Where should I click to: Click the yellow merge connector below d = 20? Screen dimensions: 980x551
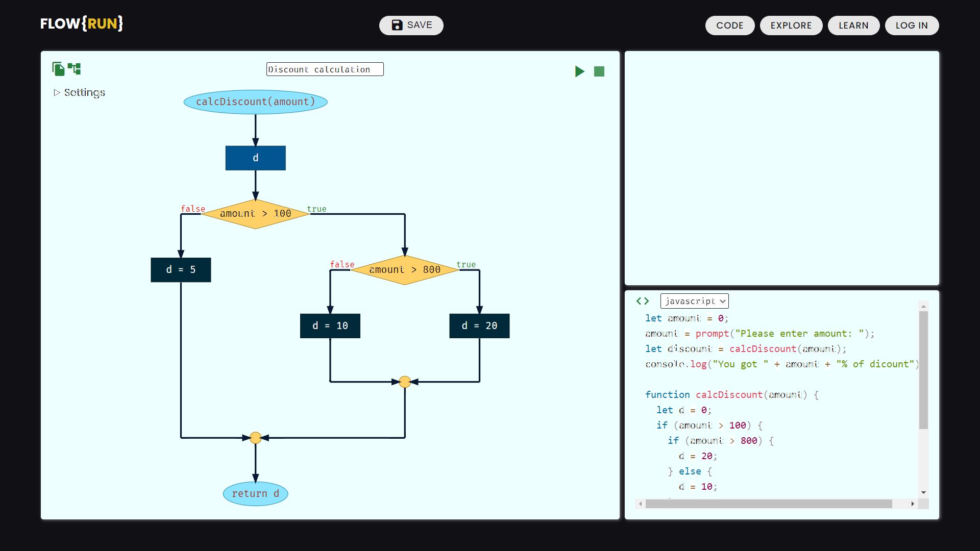(404, 381)
